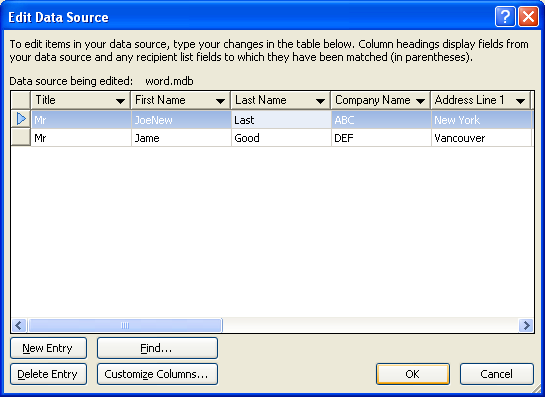Viewport: 545px width, 397px height.
Task: Click the Title column header label
Action: click(x=46, y=100)
